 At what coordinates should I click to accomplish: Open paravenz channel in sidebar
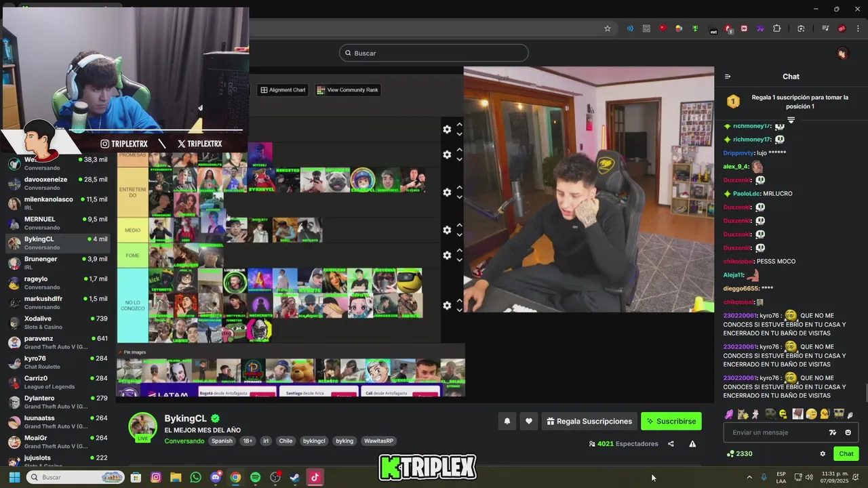tap(58, 342)
